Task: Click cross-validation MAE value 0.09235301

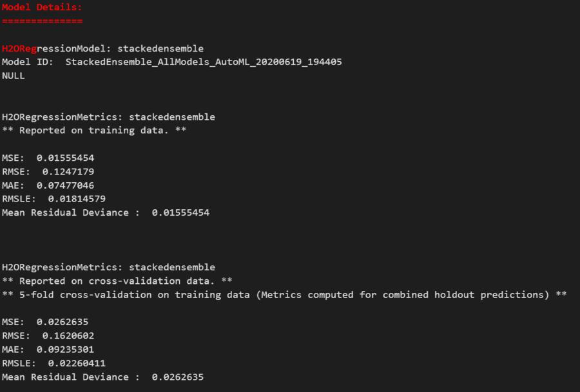Action: 65,350
